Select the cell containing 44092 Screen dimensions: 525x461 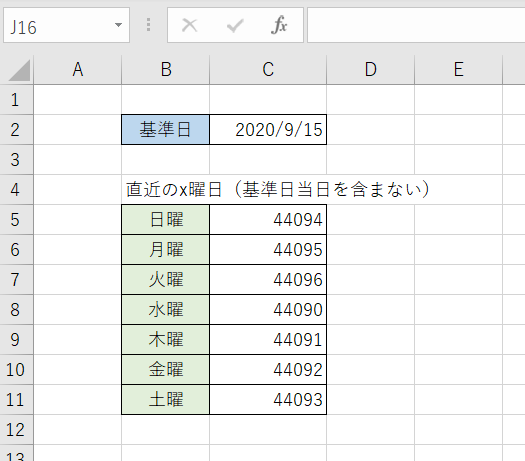pyautogui.click(x=268, y=370)
